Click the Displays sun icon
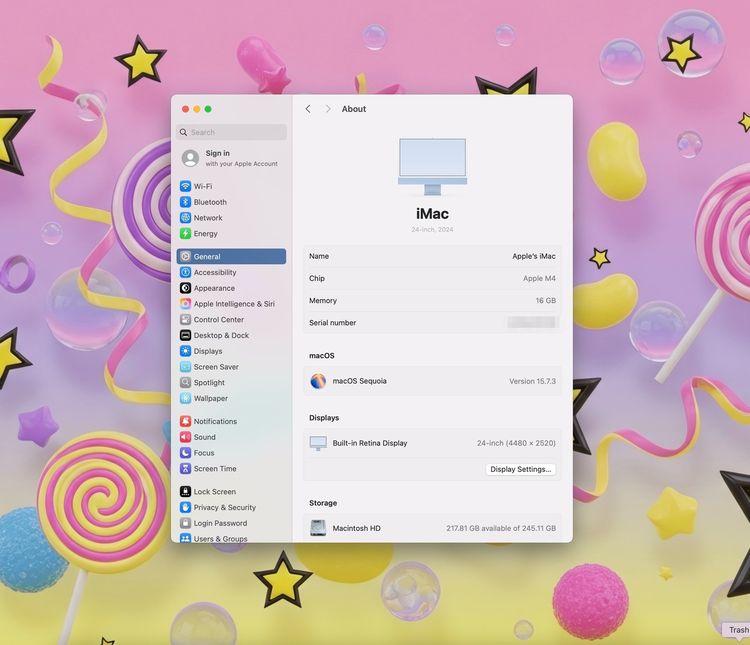 click(x=186, y=351)
